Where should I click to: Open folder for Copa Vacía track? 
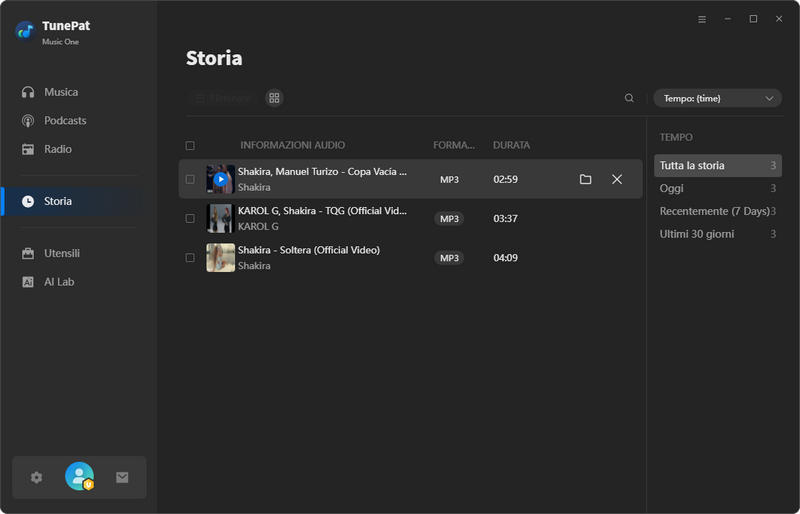pos(586,179)
